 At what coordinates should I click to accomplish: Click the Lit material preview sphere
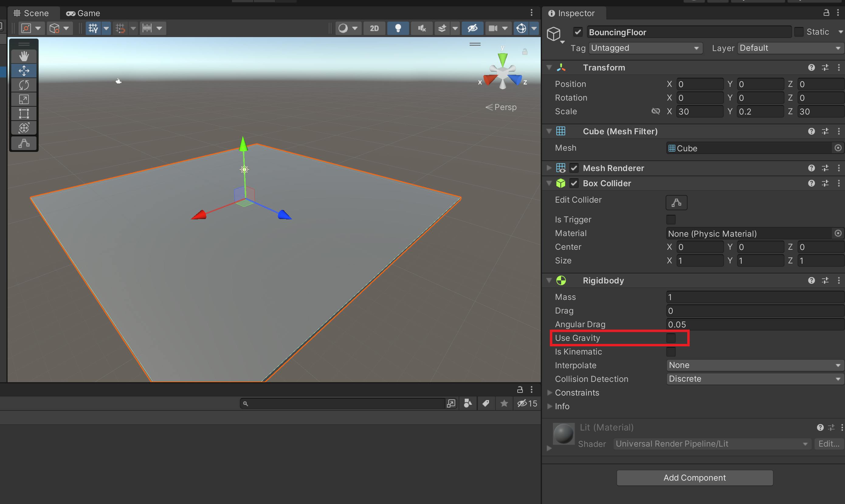tap(563, 434)
